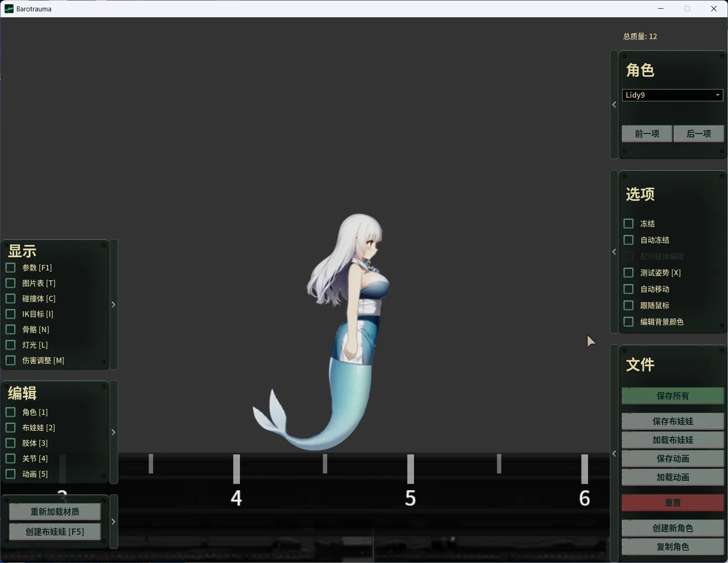The image size is (728, 563).
Task: Click the 保存所有 green button
Action: [673, 396]
